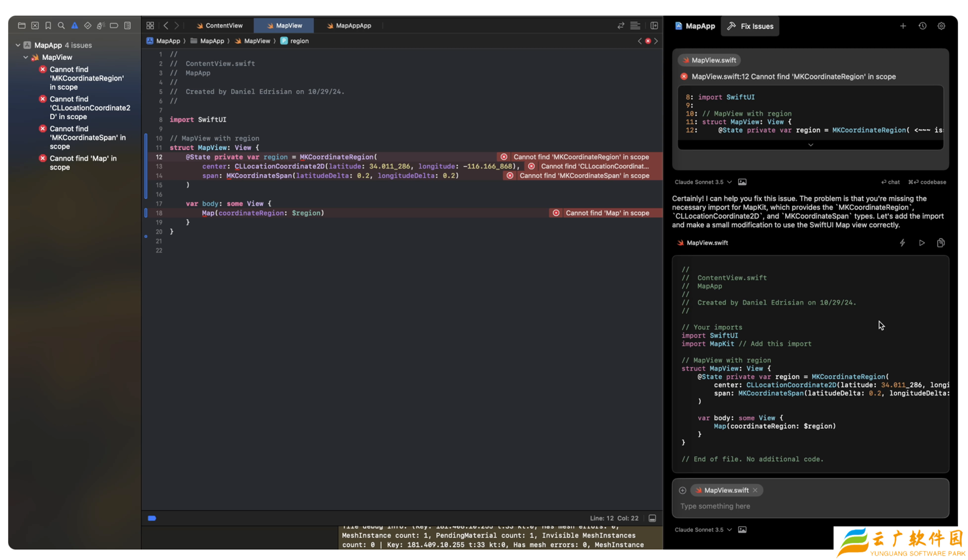Screen dimensions: 968x560
Task: Open the Breakpoint navigator icon
Action: [114, 26]
